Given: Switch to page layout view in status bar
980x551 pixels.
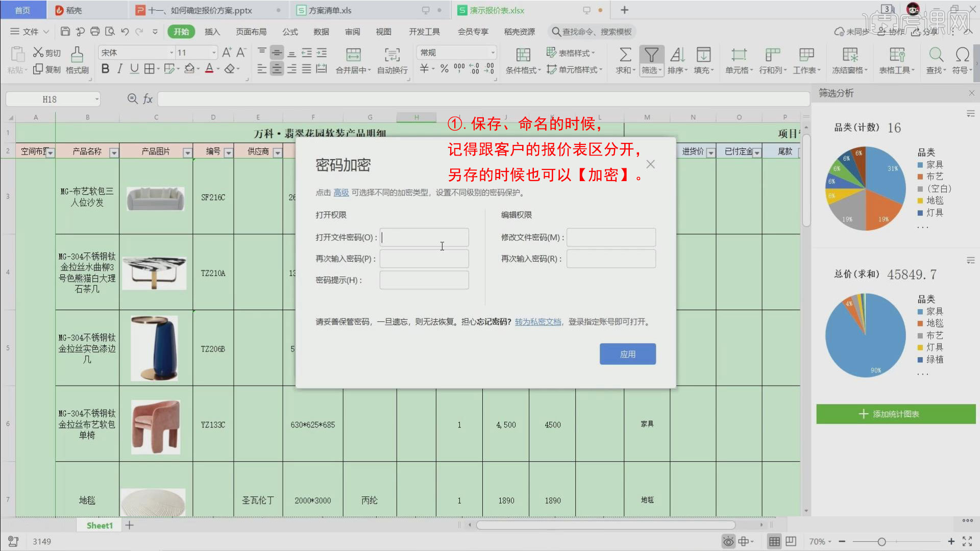Looking at the screenshot, I should pos(791,541).
